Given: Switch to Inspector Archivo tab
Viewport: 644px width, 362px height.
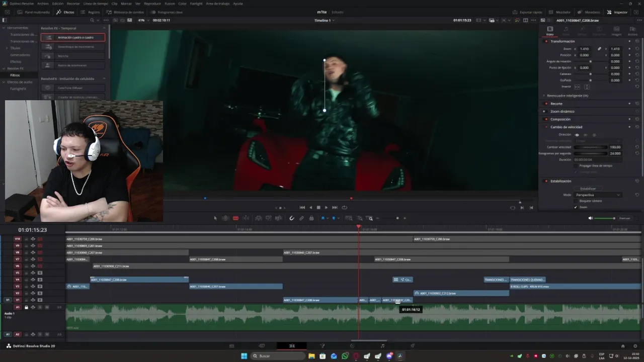Looking at the screenshot, I should [632, 31].
